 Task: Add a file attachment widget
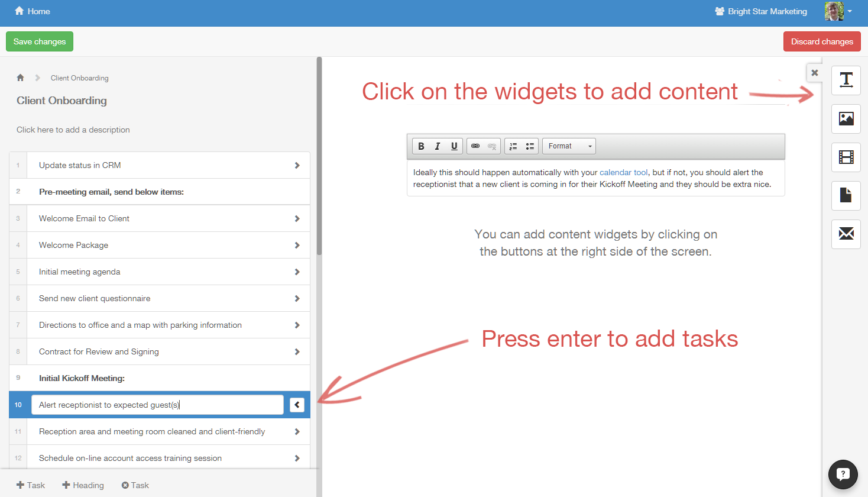(846, 195)
